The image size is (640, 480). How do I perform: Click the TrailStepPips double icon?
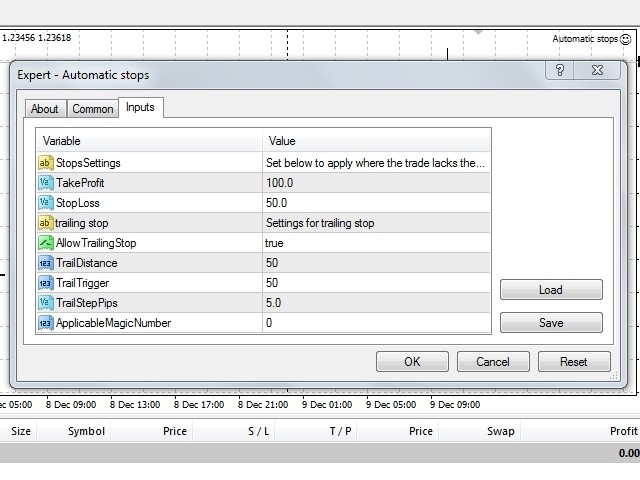click(45, 303)
